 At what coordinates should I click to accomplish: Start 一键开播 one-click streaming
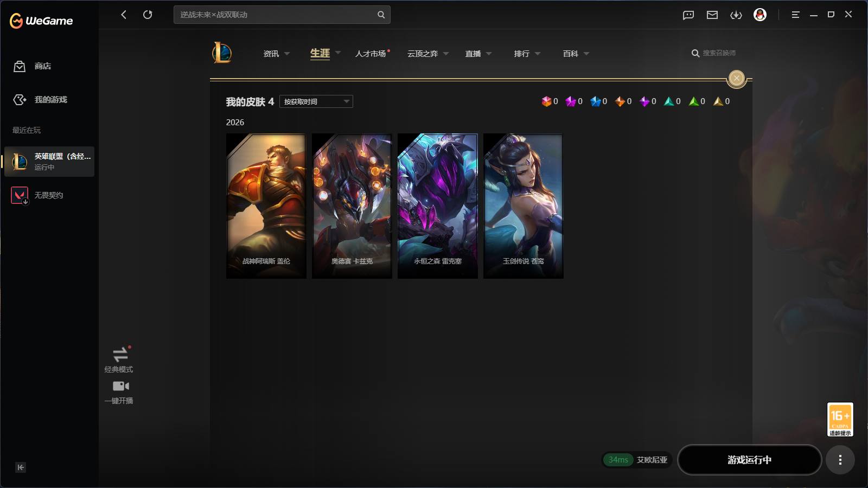(119, 393)
